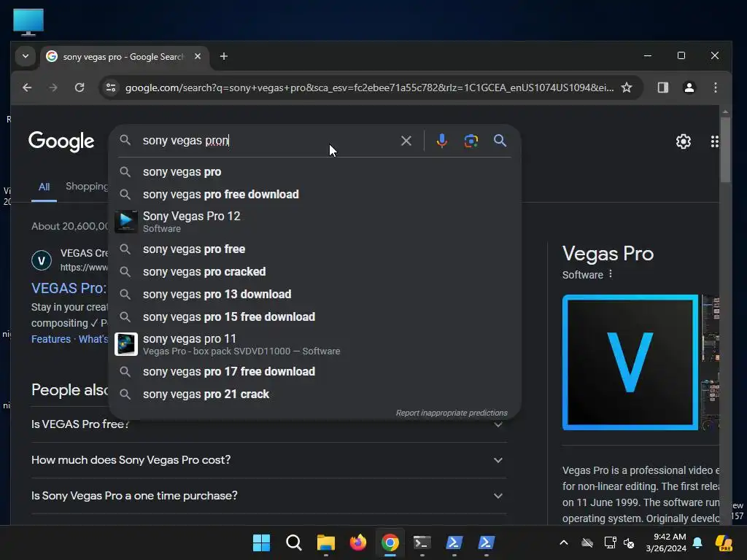Select suggestion 'sony vegas pro 17 free download'
747x560 pixels.
pos(314,371)
